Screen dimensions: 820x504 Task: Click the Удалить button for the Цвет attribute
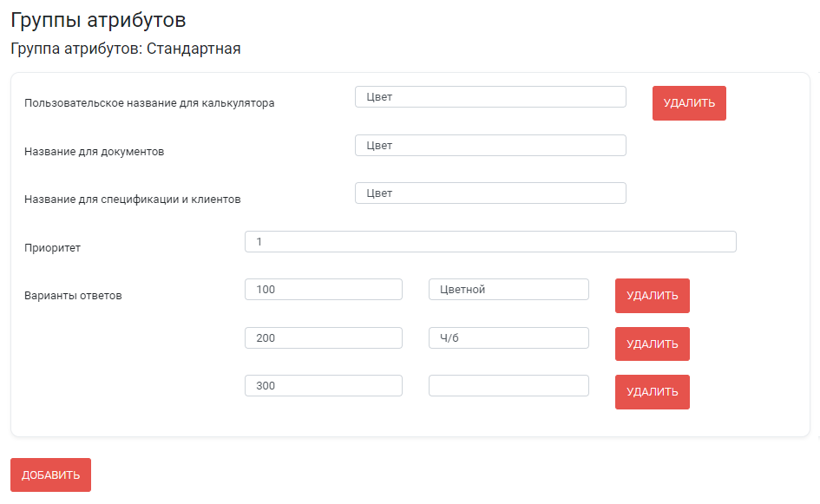689,103
